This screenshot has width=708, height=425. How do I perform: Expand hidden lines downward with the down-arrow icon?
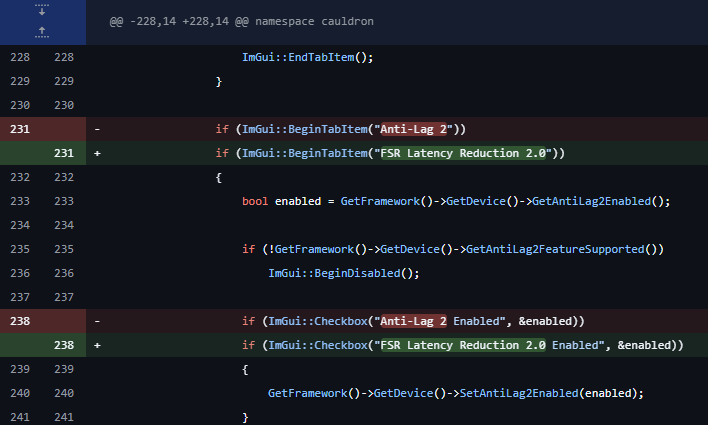coord(42,10)
